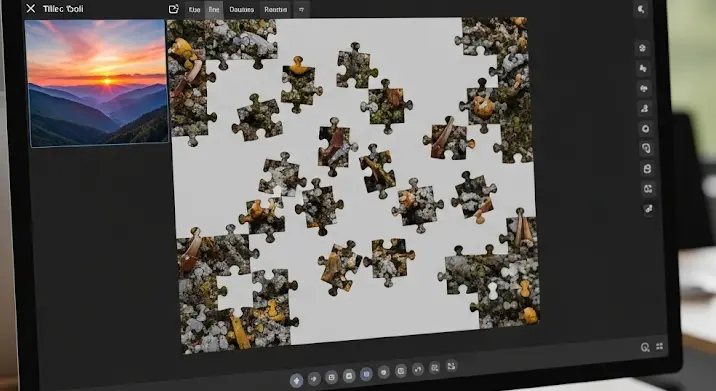Click the lavender diamond icon in bottom toolbar

click(x=296, y=380)
